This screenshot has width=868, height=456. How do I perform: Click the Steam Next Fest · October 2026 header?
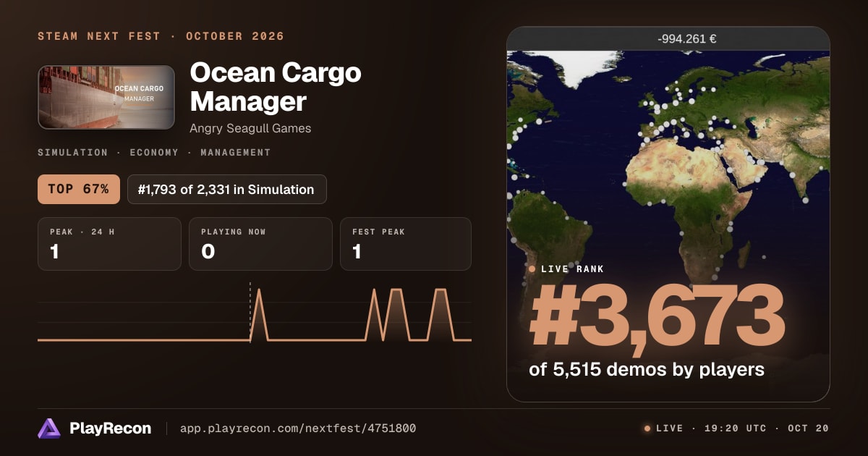coord(161,36)
